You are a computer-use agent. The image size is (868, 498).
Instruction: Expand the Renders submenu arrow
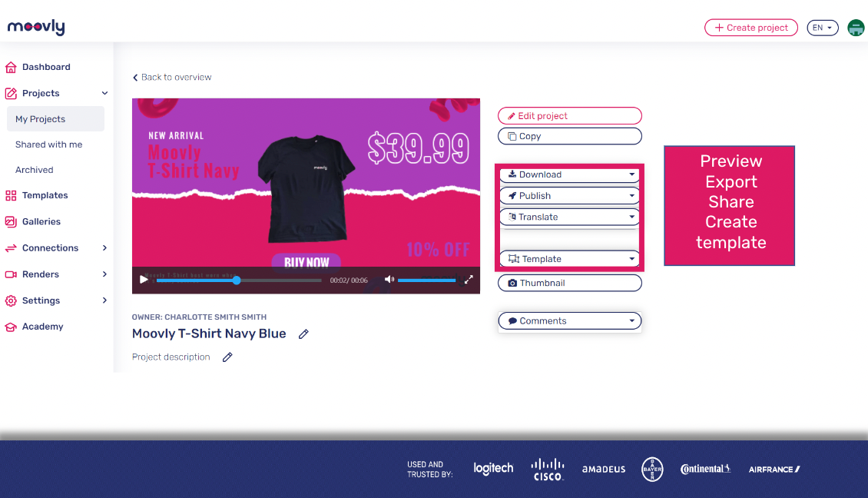click(104, 274)
